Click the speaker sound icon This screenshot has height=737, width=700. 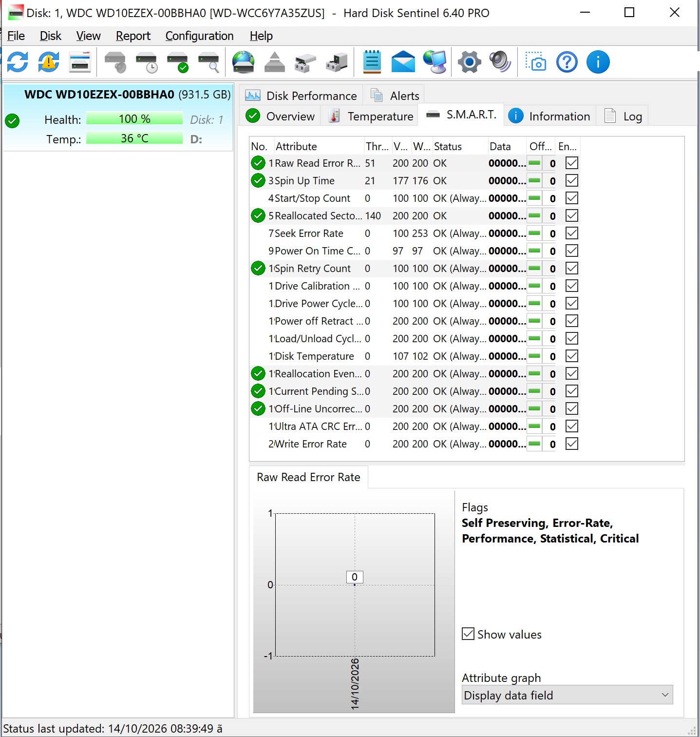coord(500,62)
